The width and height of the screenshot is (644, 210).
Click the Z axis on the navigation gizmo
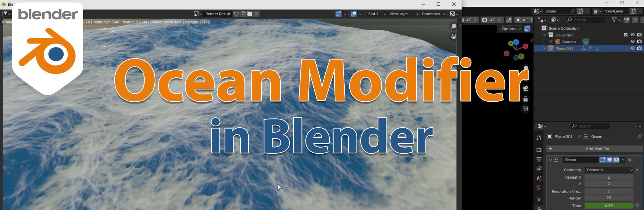point(516,42)
